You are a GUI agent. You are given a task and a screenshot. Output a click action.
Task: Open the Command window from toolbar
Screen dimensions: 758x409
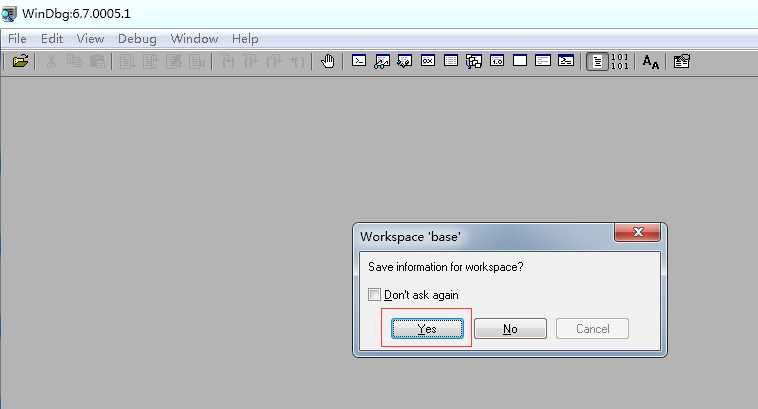coord(359,61)
